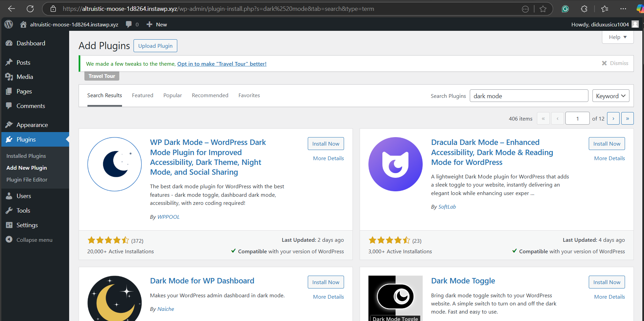Open Posts pin icon menu
The width and height of the screenshot is (644, 321).
point(9,62)
